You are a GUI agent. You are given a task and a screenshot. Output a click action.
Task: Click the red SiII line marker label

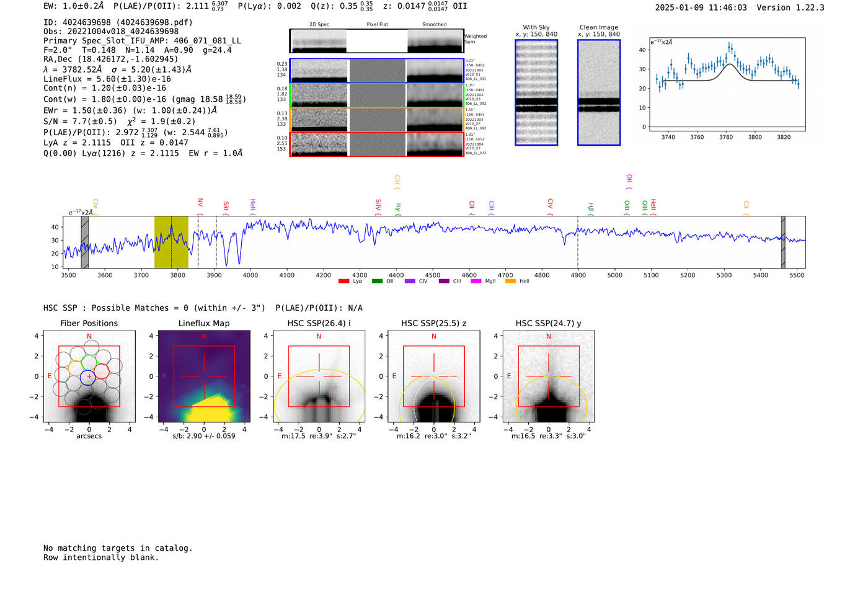click(x=226, y=207)
